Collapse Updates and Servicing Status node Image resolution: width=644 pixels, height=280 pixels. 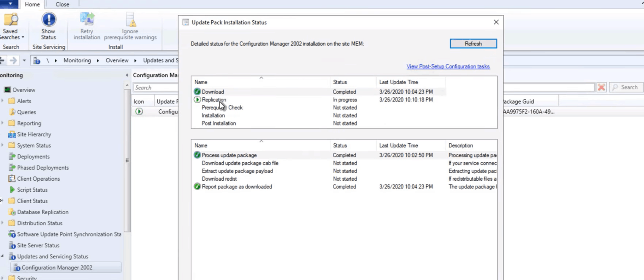2,256
